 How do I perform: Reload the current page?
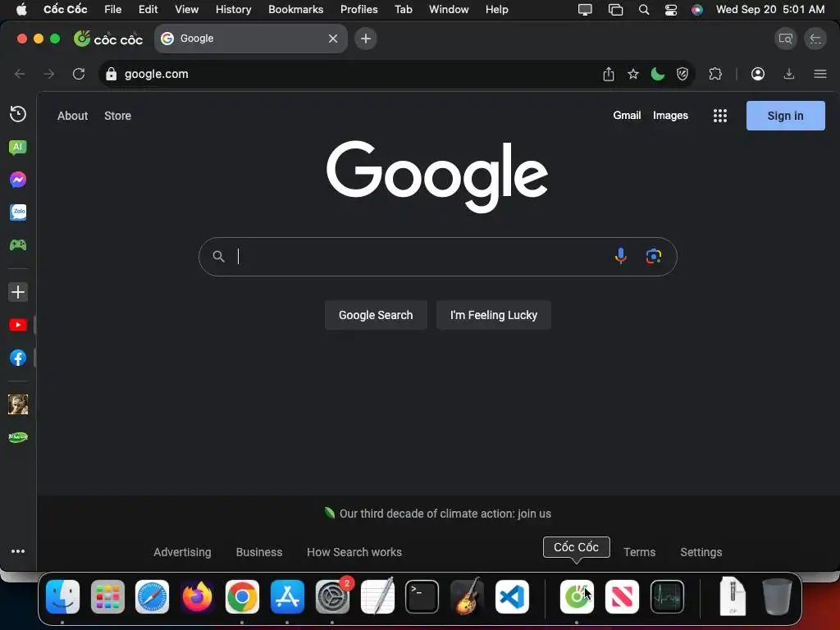(79, 74)
